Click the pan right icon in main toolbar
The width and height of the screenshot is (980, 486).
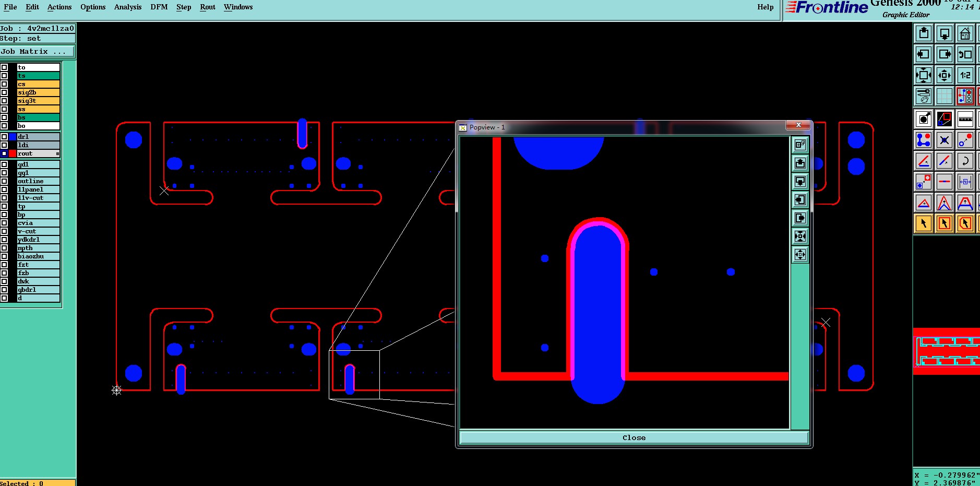[945, 54]
